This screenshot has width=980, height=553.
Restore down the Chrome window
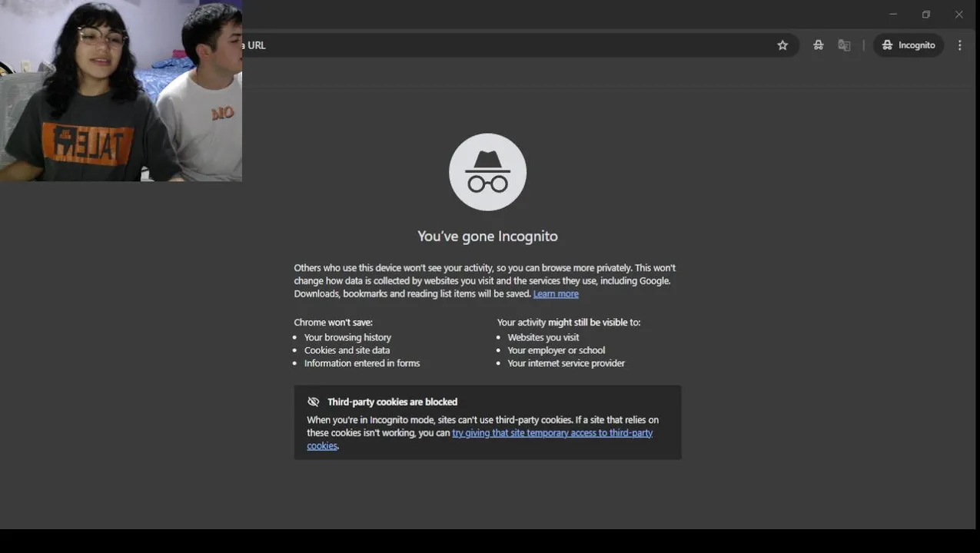(x=926, y=14)
